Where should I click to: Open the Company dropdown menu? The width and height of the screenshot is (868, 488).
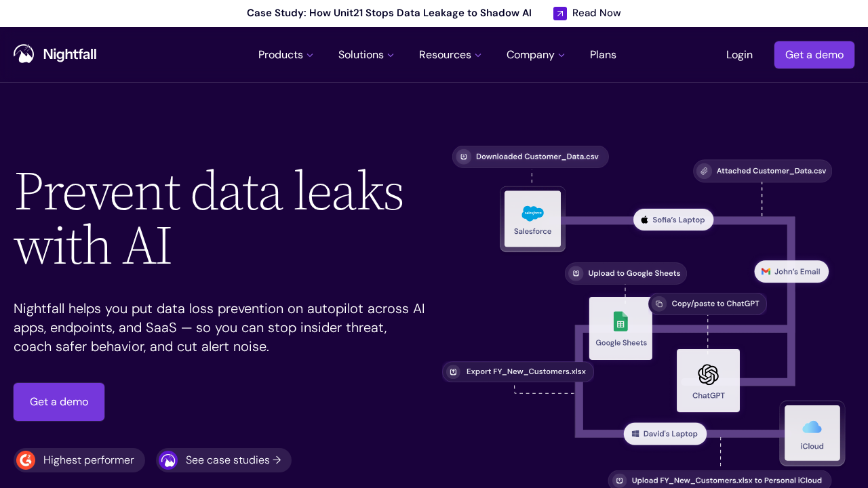[x=535, y=55]
